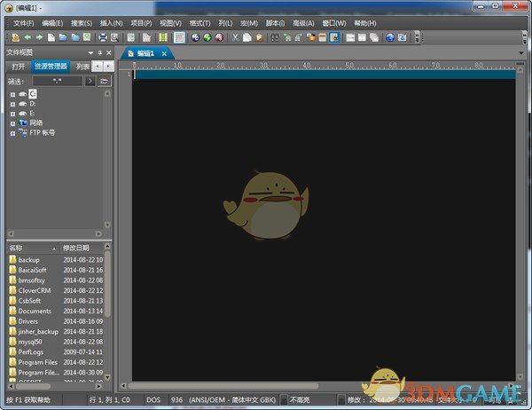This screenshot has height=410, width=532.
Task: Click the green forward arrow icon
Action: [40, 37]
